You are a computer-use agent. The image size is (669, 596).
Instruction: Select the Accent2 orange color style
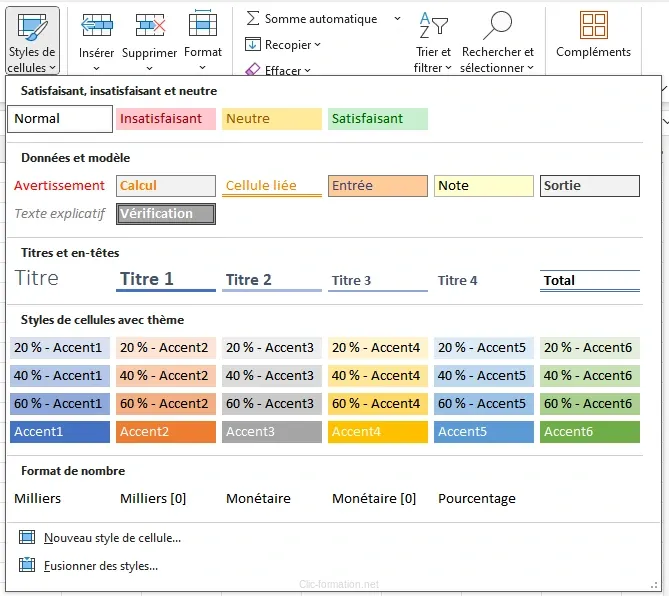[165, 432]
